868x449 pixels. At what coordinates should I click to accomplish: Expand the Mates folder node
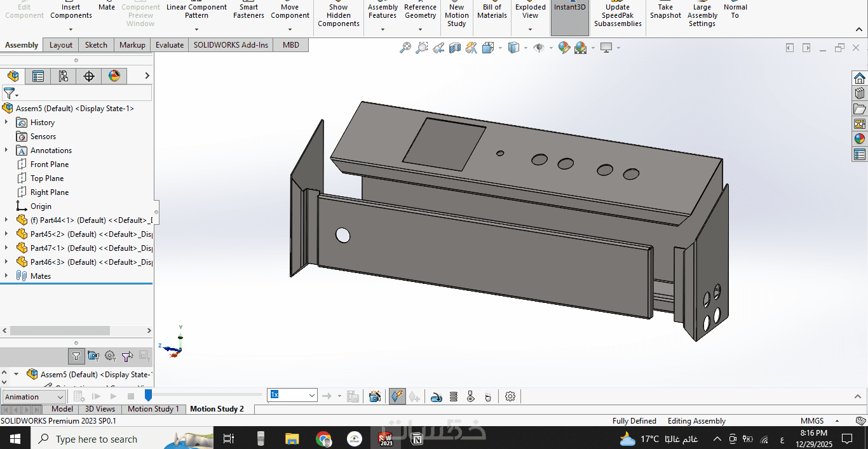(x=6, y=276)
